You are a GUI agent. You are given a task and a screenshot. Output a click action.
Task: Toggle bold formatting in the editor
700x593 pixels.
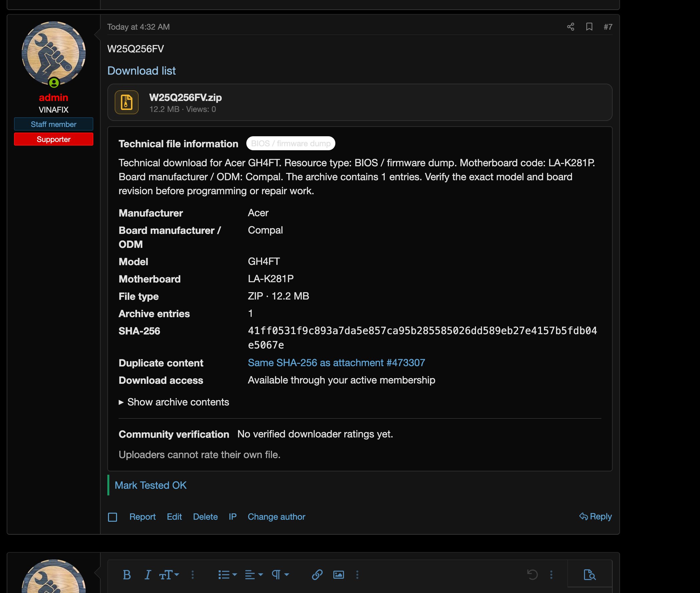click(127, 575)
